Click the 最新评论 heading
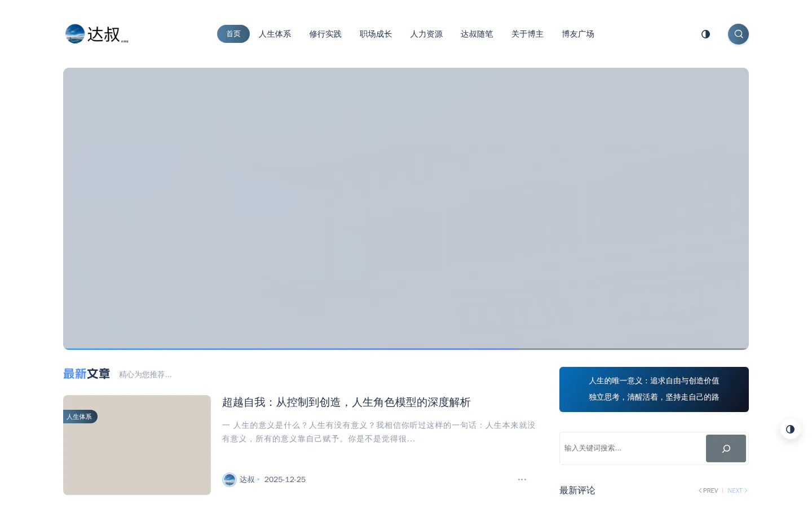This screenshot has width=812, height=508. (x=577, y=491)
